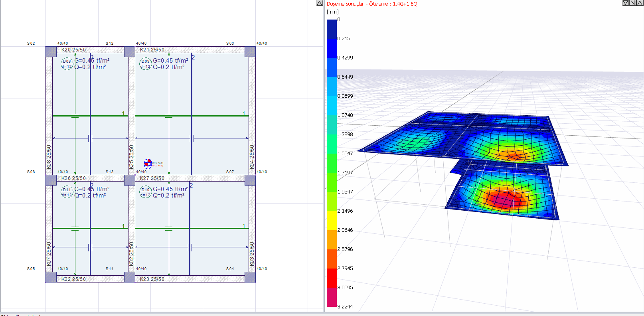Select vertical beam label K02 25/50
644x316 pixels.
click(131, 254)
